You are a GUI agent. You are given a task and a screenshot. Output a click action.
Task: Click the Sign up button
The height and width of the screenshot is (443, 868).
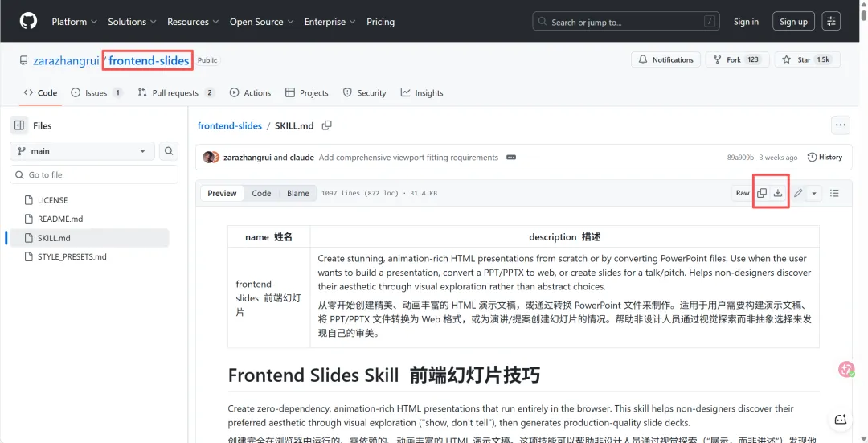coord(793,22)
